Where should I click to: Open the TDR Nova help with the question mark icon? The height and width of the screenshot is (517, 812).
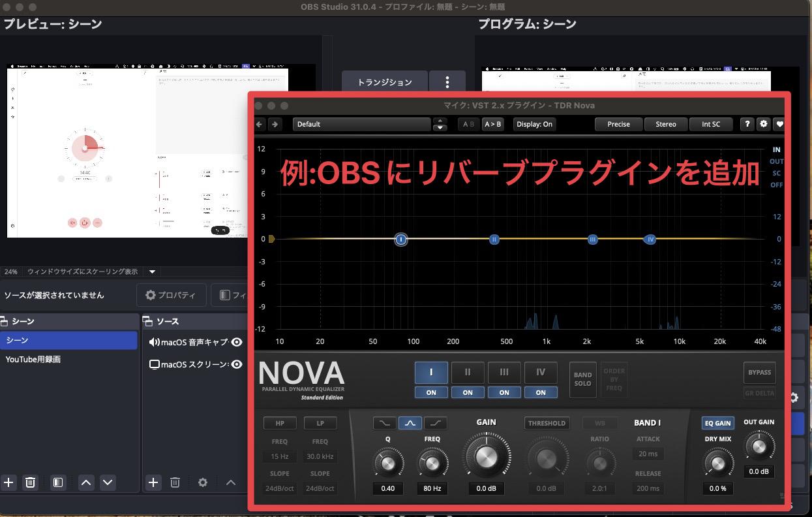tap(747, 124)
